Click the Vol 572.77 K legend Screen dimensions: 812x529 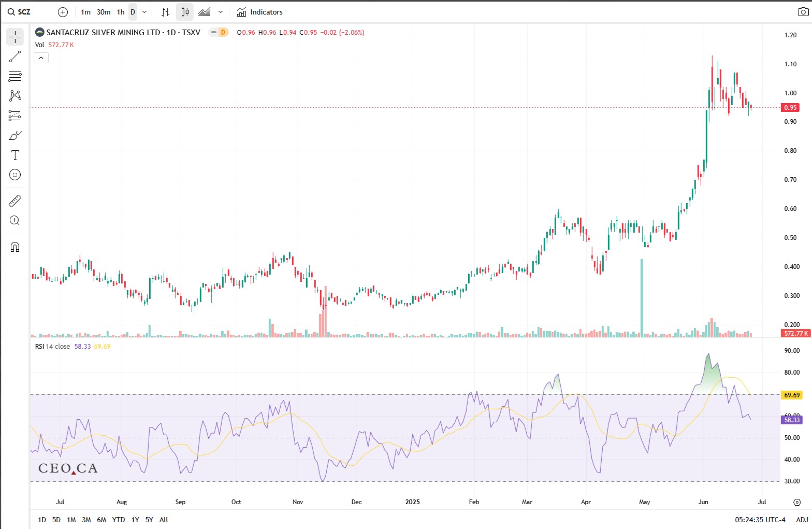click(54, 45)
